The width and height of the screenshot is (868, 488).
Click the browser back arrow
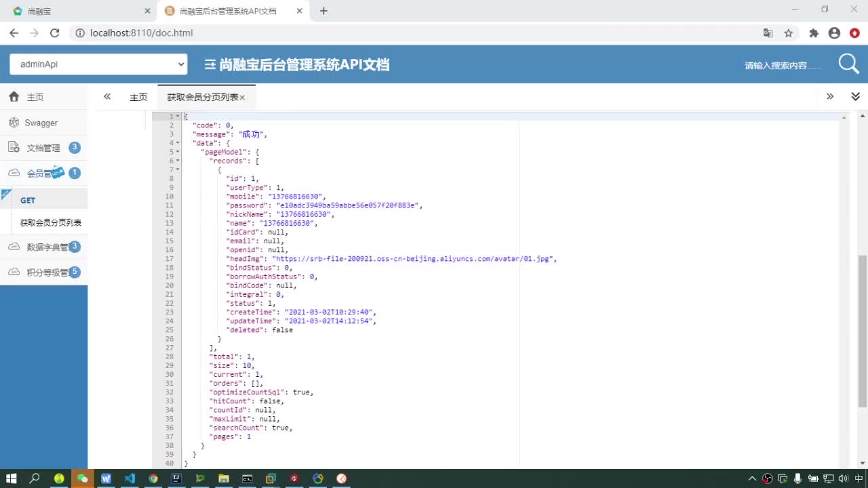pos(14,33)
